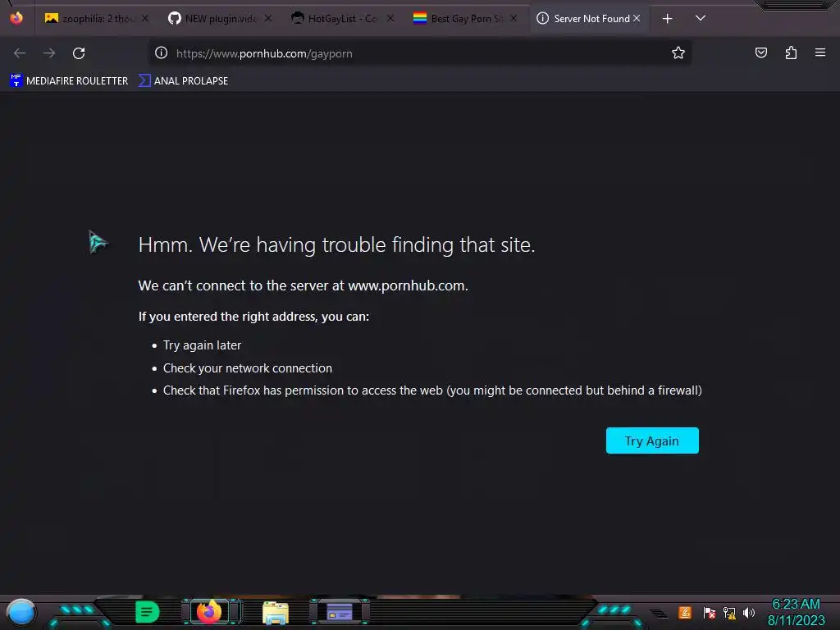Screen dimensions: 840x630
Task: Open the green notes app in taskbar
Action: click(x=148, y=612)
